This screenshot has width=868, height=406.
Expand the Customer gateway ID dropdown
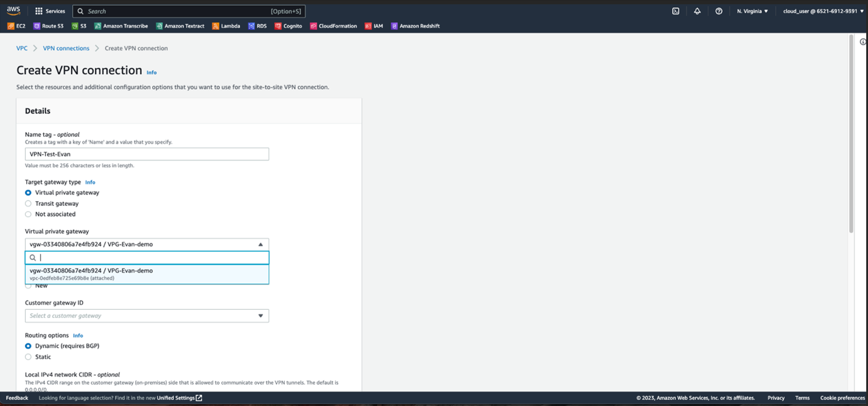point(147,316)
